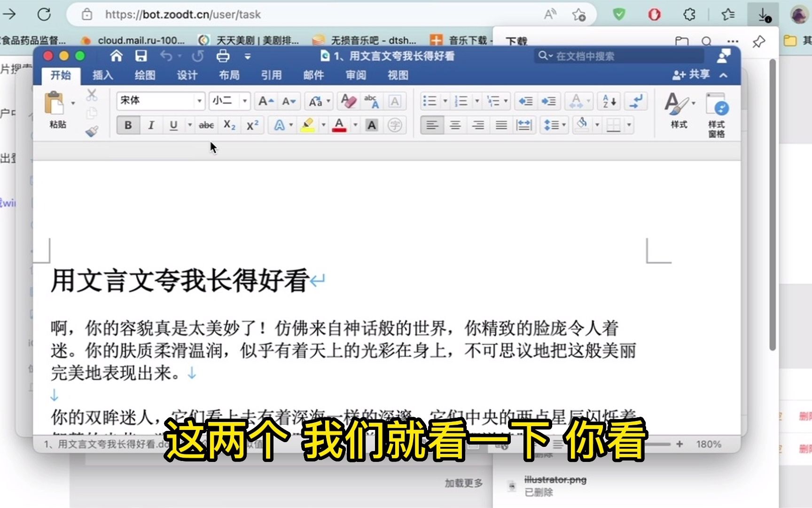Viewport: 812px width, 508px height.
Task: Click the Clear Formatting eraser icon
Action: pos(348,100)
